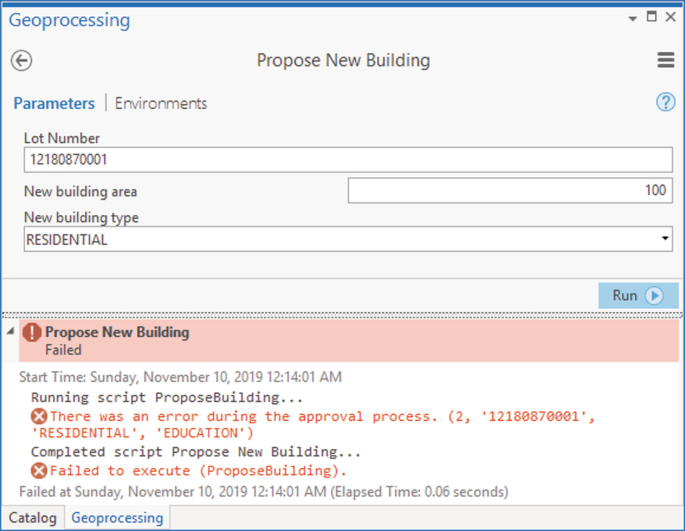
Task: Open the New building type dropdown
Action: pyautogui.click(x=348, y=239)
